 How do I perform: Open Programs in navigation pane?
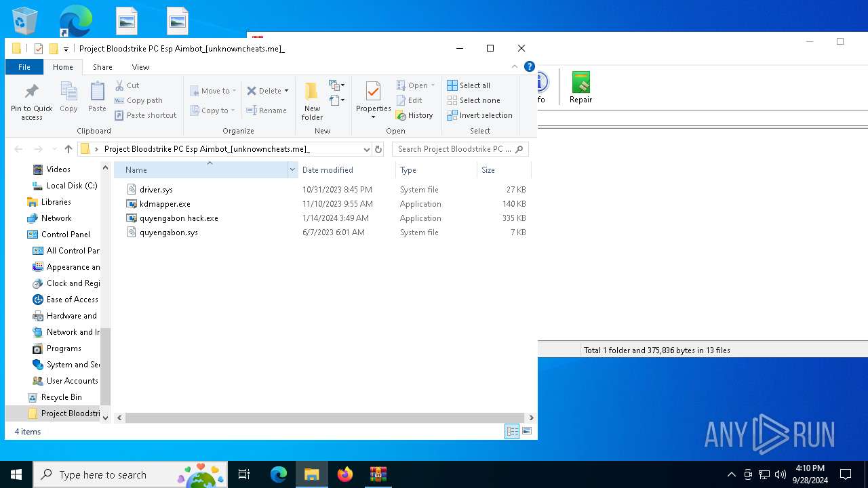[x=64, y=348]
